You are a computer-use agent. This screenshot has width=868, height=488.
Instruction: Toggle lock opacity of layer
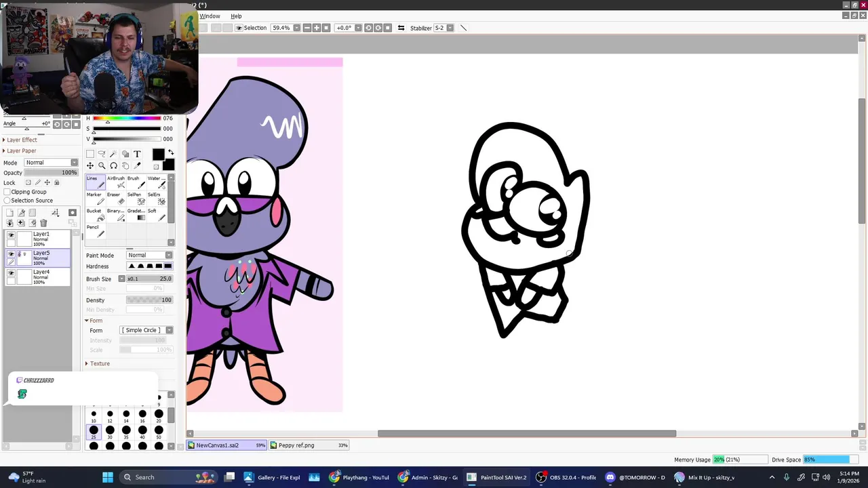28,182
